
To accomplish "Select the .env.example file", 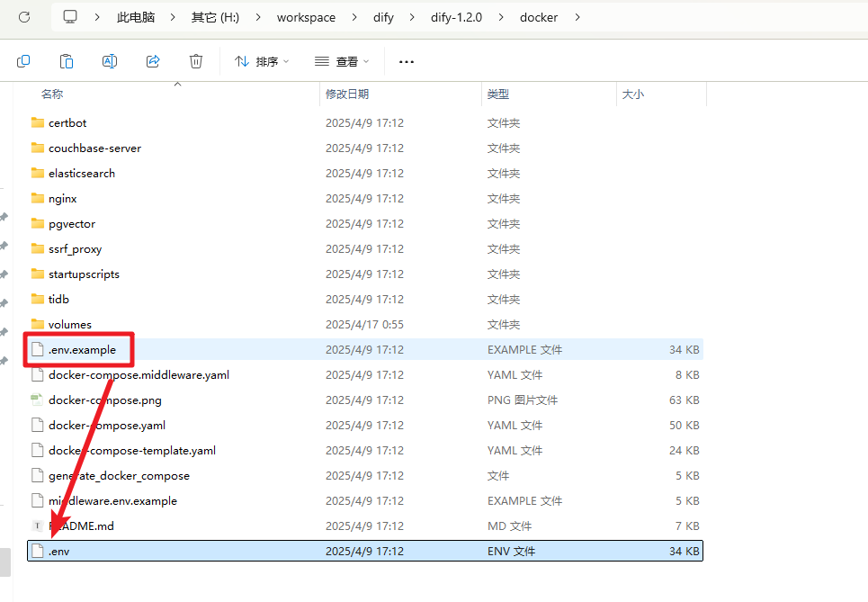I will point(82,349).
